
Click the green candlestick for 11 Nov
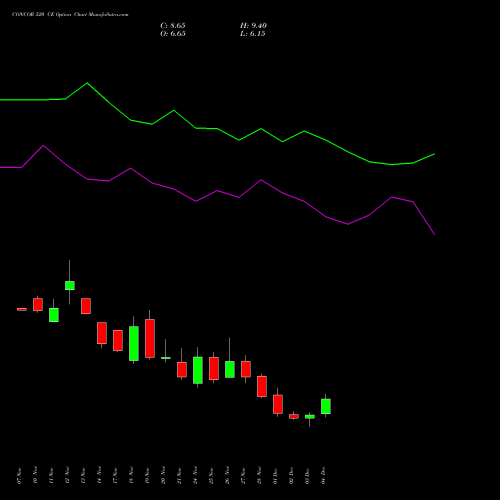click(x=54, y=315)
